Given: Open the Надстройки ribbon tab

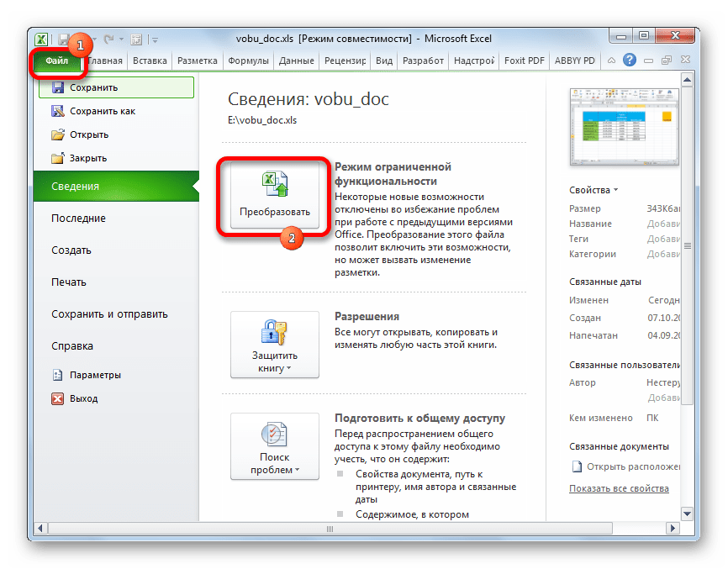Looking at the screenshot, I should (474, 61).
